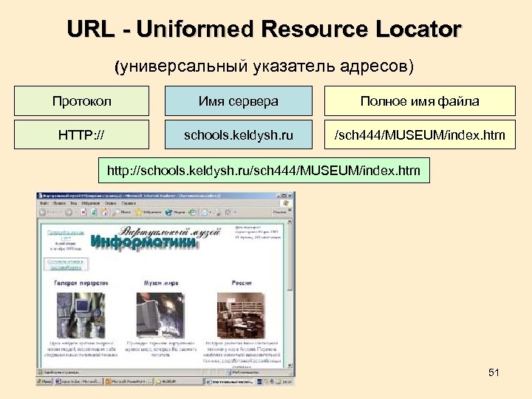The image size is (532, 399).
Task: Open the Search (Поиск) toolbar button
Action: pyautogui.click(x=121, y=212)
